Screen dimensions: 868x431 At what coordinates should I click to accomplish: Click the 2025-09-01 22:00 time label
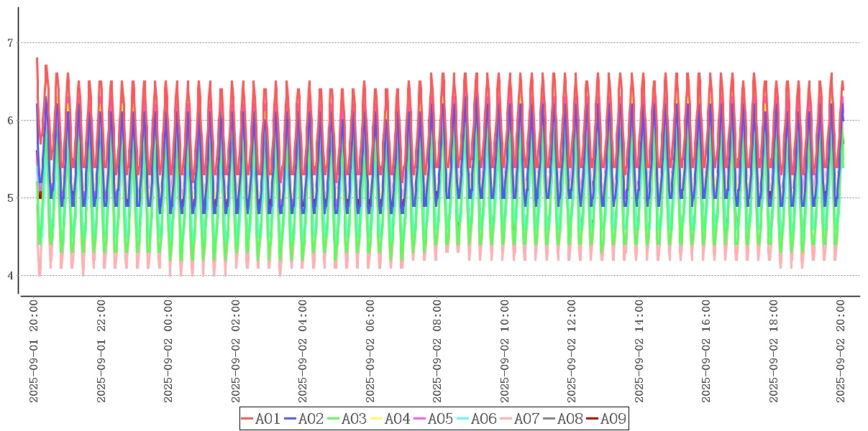[x=101, y=351]
